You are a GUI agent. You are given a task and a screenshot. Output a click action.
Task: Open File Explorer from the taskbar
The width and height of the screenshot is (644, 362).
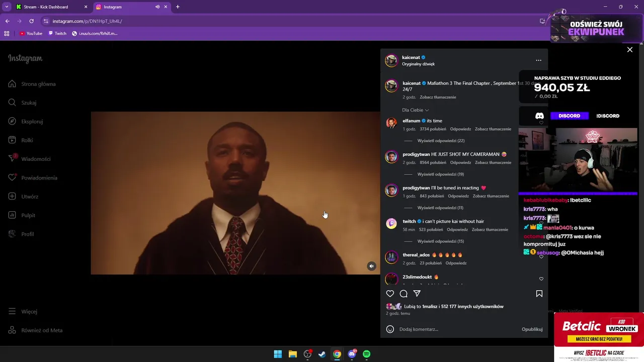[292, 354]
